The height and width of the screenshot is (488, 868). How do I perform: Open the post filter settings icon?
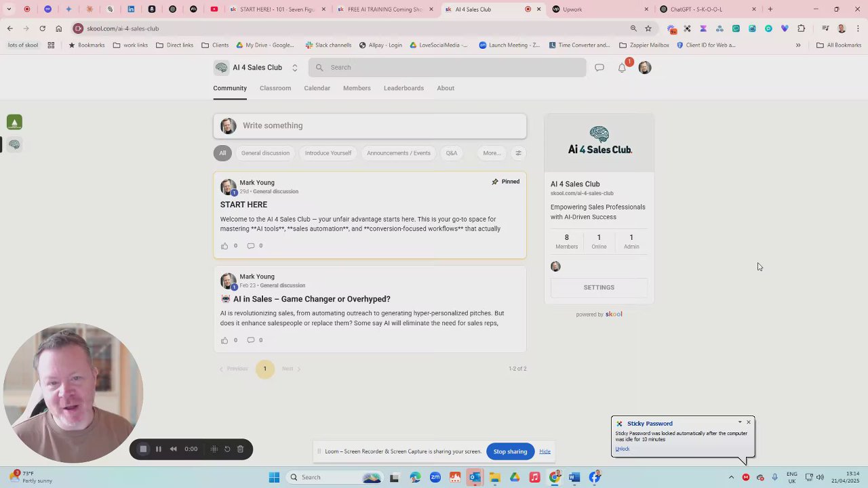click(518, 153)
